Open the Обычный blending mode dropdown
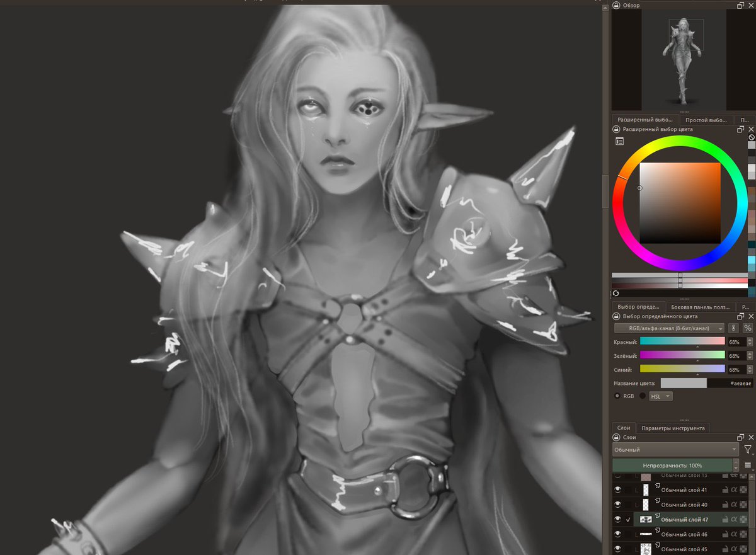The width and height of the screenshot is (756, 555). click(x=675, y=450)
